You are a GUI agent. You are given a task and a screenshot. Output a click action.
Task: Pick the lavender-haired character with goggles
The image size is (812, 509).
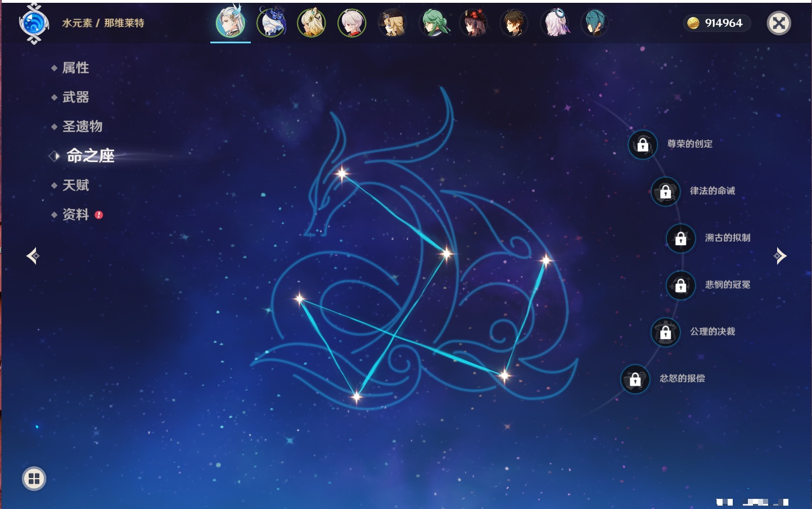tap(554, 24)
